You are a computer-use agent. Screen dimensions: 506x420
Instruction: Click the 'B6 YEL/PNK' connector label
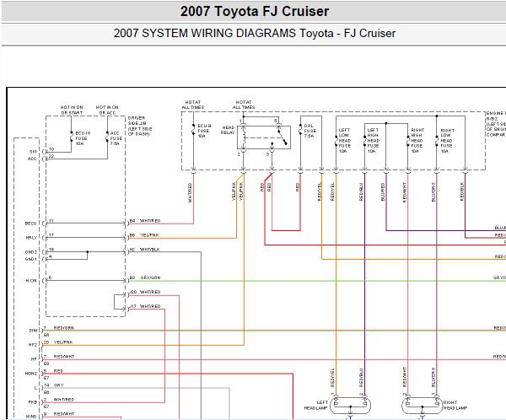coord(144,235)
